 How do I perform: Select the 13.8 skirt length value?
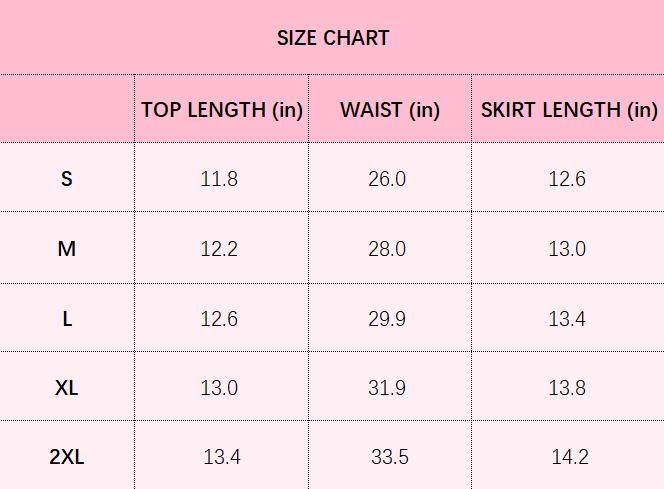point(567,388)
